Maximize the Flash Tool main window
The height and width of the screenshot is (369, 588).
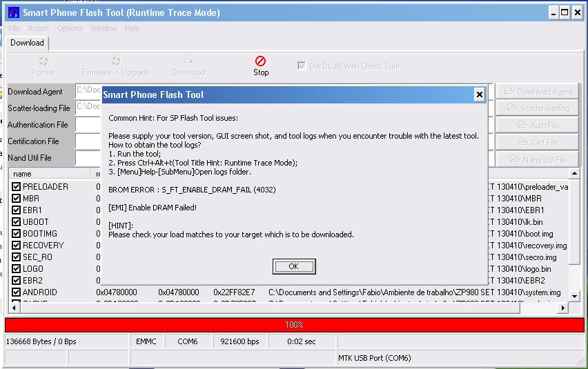(565, 12)
